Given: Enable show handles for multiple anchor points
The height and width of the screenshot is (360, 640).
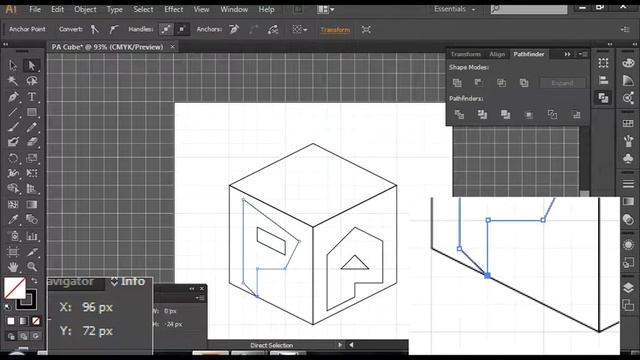Looking at the screenshot, I should 166,29.
